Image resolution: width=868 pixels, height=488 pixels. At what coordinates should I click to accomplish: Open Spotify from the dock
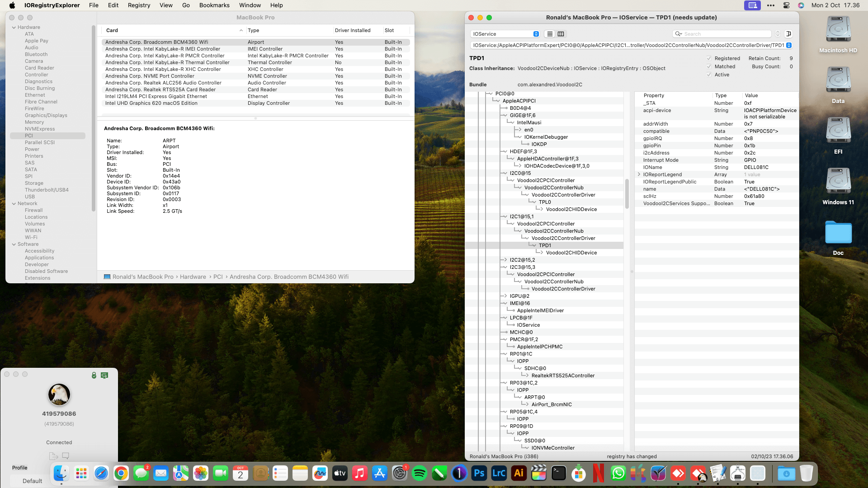click(x=420, y=473)
